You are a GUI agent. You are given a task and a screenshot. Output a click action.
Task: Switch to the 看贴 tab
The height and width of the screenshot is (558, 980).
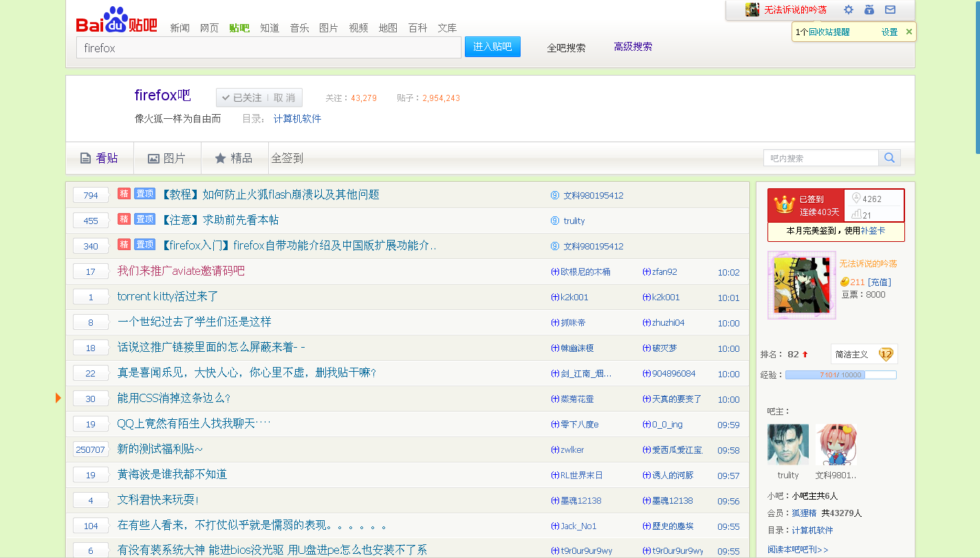click(100, 158)
